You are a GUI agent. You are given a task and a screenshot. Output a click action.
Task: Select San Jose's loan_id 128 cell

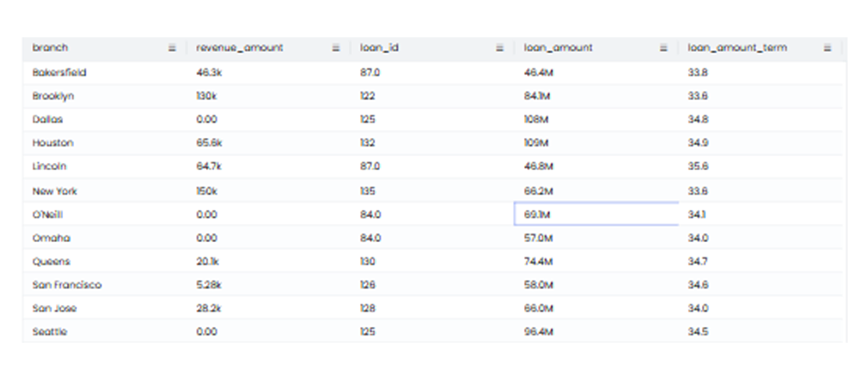click(x=368, y=308)
